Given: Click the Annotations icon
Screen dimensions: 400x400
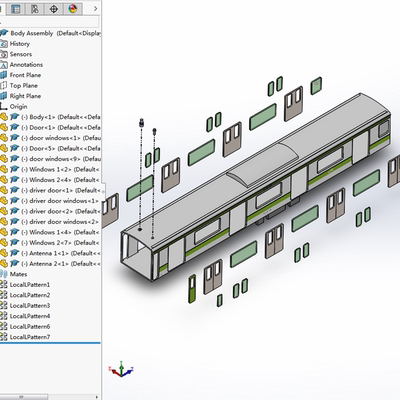Looking at the screenshot, I should (4, 65).
